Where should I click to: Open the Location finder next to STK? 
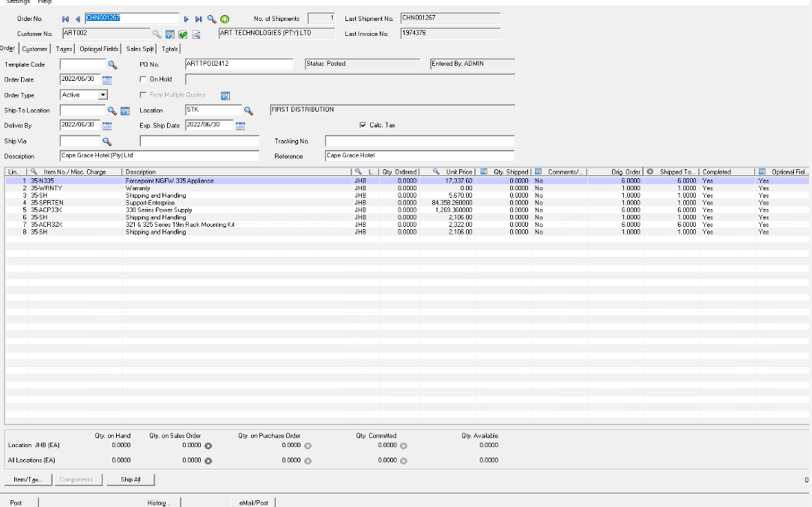click(x=249, y=110)
